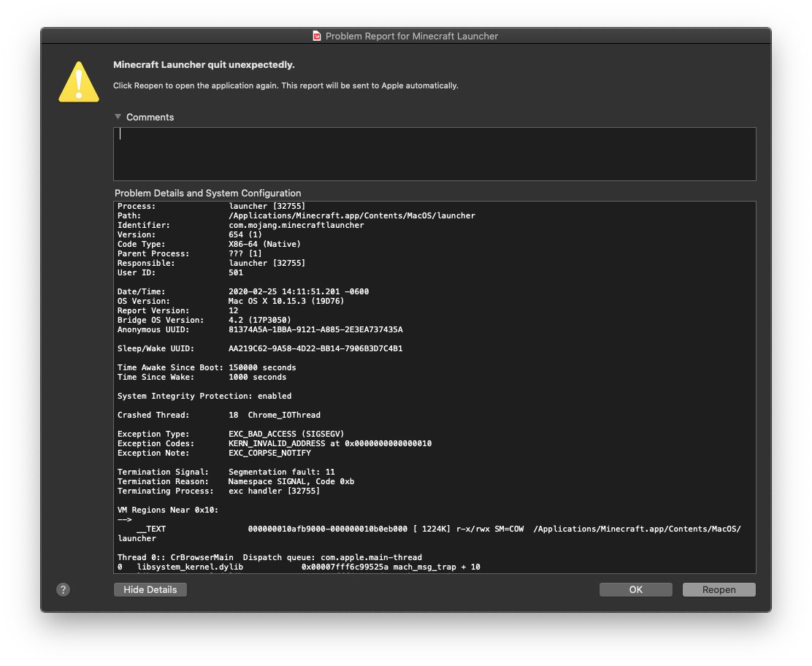812x666 pixels.
Task: Click 'Crashed Thread: 18 Chrome_IOThread' line
Action: (219, 415)
